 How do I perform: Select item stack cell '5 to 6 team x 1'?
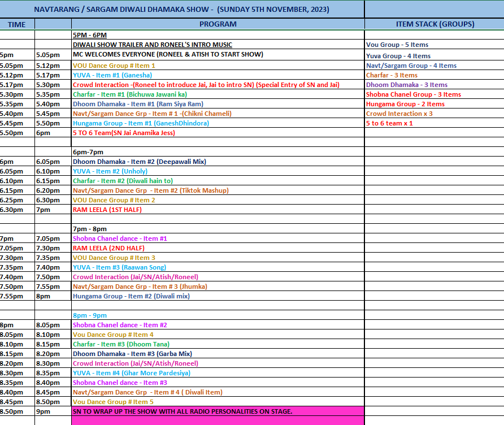click(x=435, y=123)
